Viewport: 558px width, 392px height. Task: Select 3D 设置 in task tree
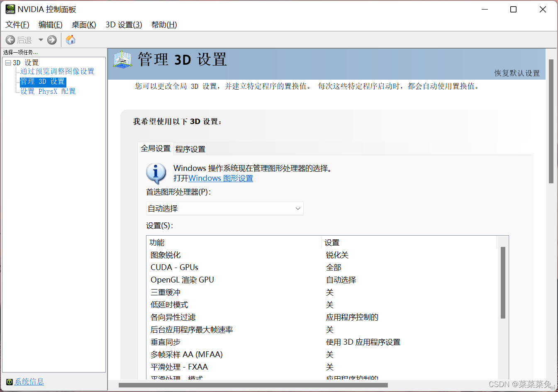pos(26,63)
